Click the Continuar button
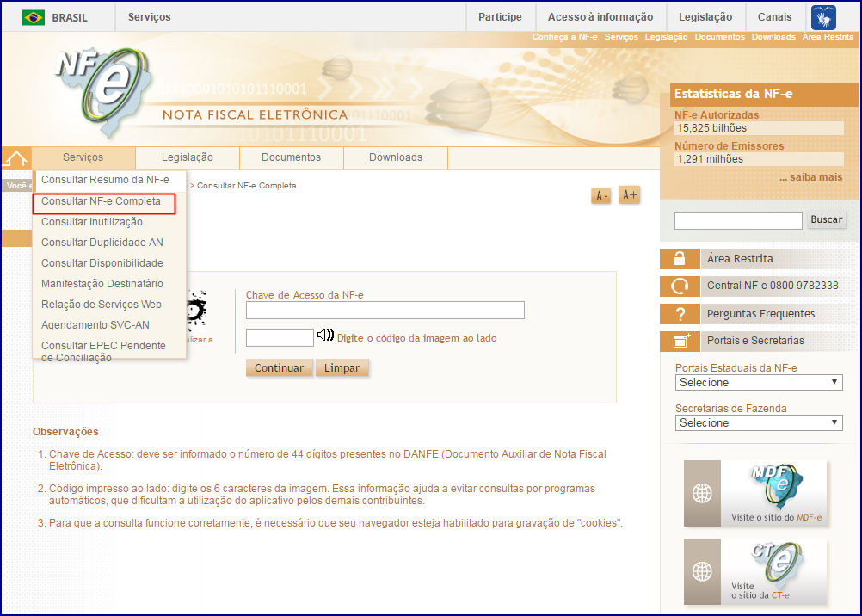 (280, 368)
